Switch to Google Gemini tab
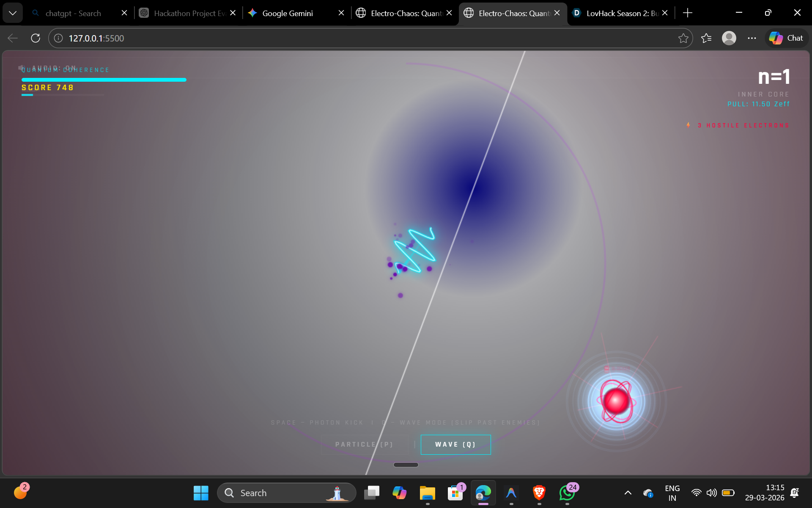The width and height of the screenshot is (812, 508). click(288, 13)
